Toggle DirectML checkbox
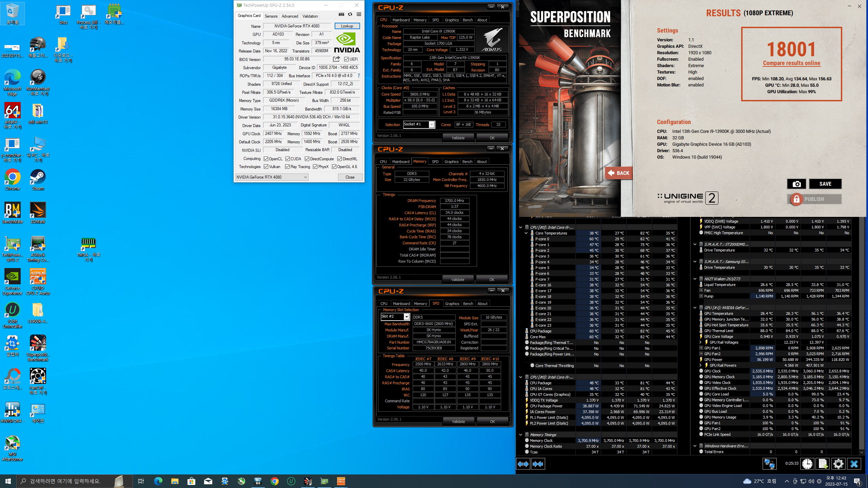This screenshot has width=868, height=488. [339, 159]
